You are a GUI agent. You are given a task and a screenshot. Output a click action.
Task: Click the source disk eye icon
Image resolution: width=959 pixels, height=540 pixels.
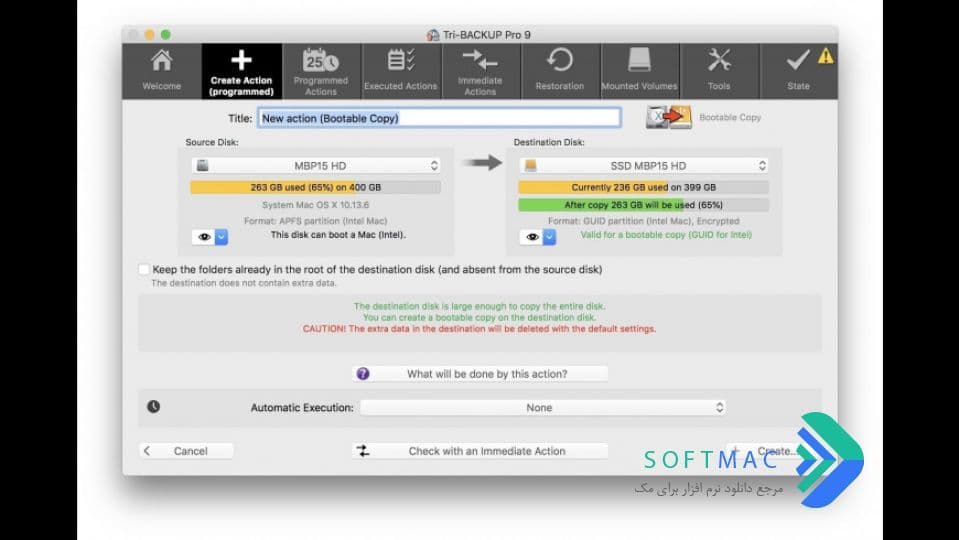coord(204,237)
